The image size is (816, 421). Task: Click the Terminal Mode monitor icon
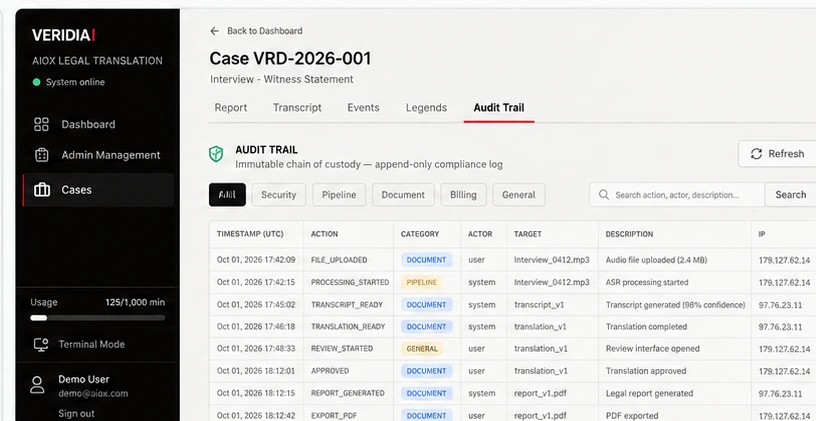(41, 345)
